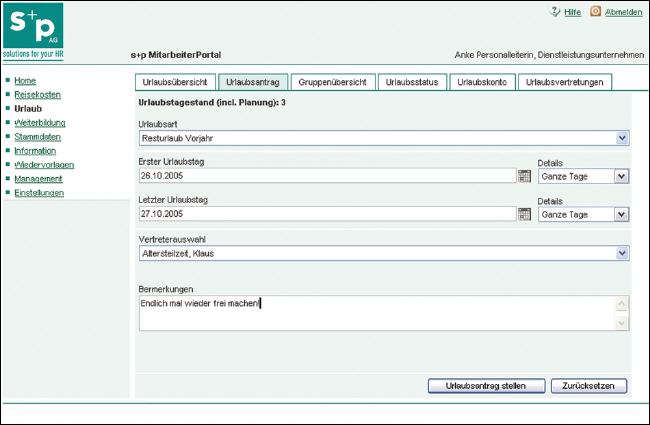Expand the Vertreterauswahl dropdown
The width and height of the screenshot is (650, 425).
622,253
